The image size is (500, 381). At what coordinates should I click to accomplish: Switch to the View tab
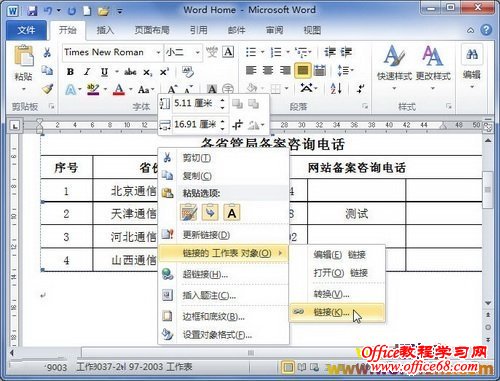(x=312, y=30)
